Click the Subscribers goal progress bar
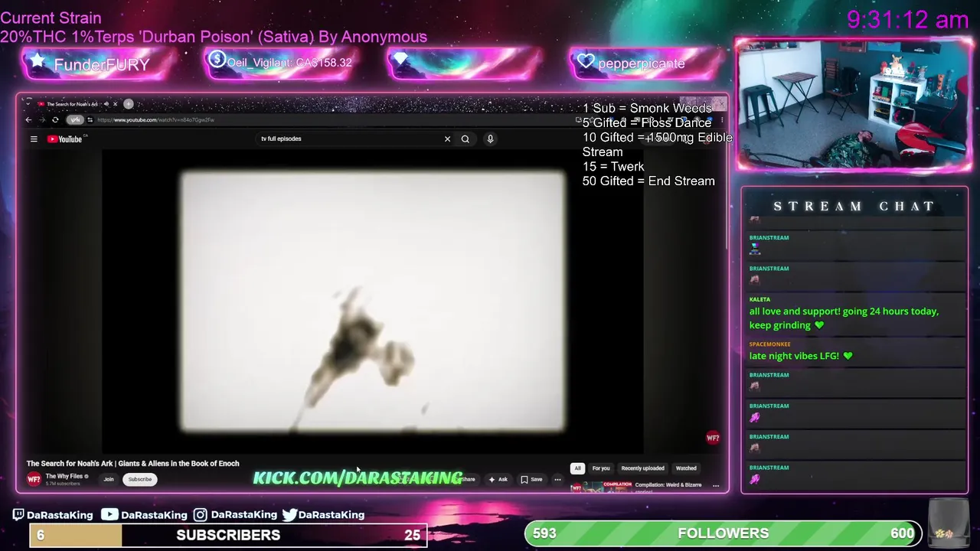This screenshot has width=980, height=551. tap(228, 535)
